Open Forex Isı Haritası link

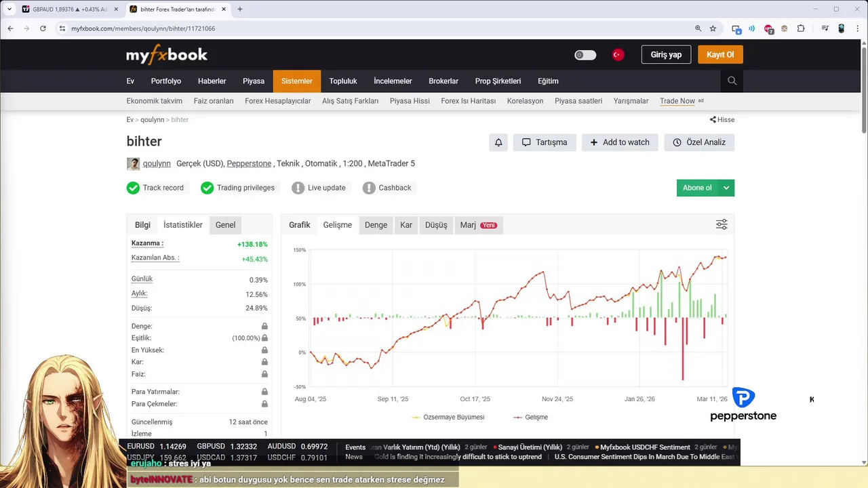(x=469, y=101)
